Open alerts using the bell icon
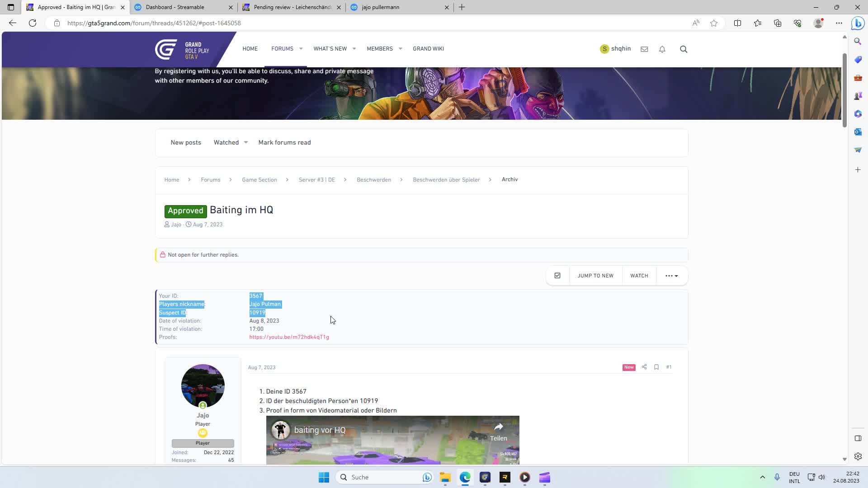868x488 pixels. pos(662,49)
